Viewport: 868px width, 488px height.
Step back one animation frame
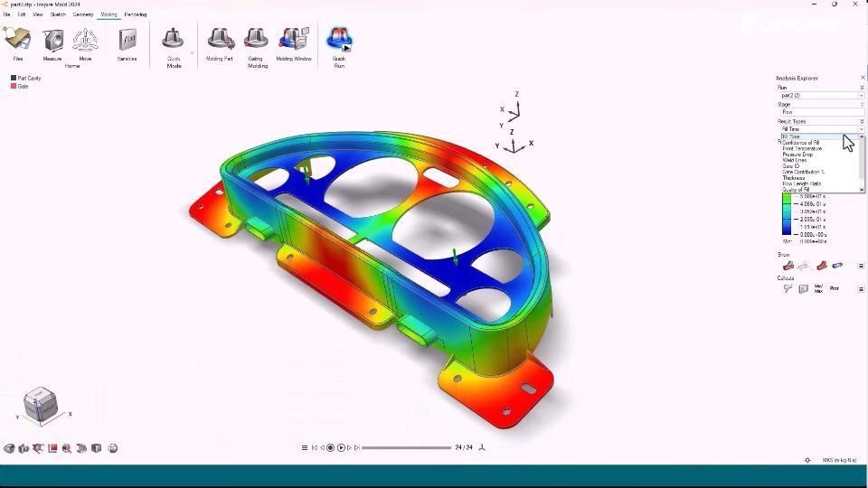click(322, 447)
